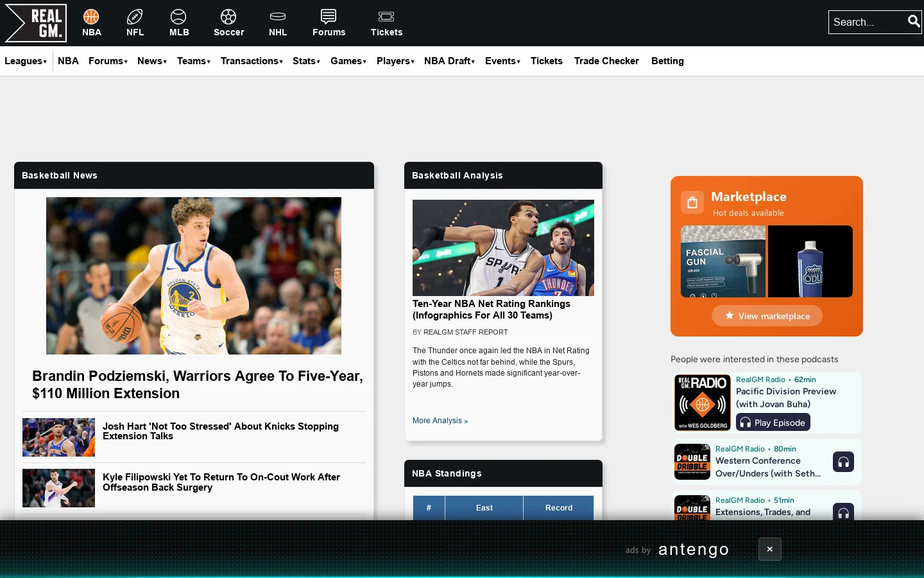Click the search magnifier icon
The width and height of the screenshot is (924, 578).
pos(914,22)
